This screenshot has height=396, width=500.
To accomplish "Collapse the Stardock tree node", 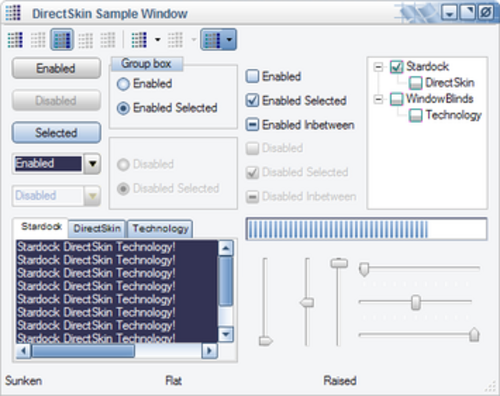I will (378, 67).
